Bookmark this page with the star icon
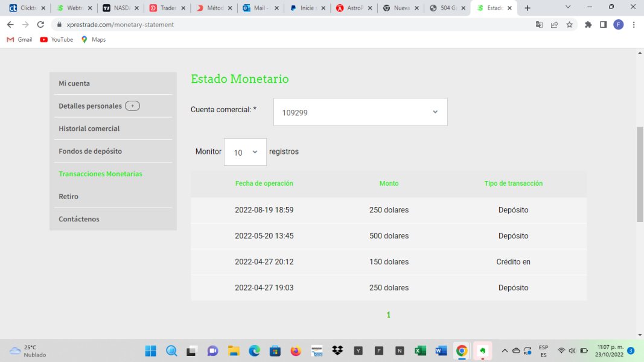The image size is (644, 362). (x=569, y=25)
